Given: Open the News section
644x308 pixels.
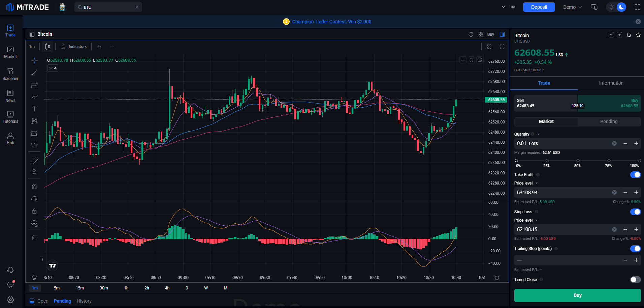Looking at the screenshot, I should (x=10, y=96).
